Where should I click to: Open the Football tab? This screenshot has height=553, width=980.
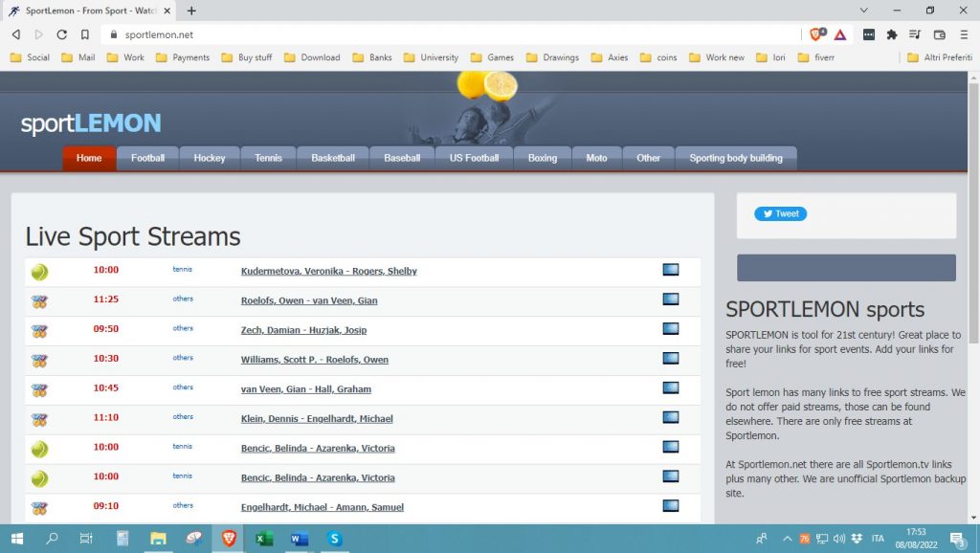[147, 158]
